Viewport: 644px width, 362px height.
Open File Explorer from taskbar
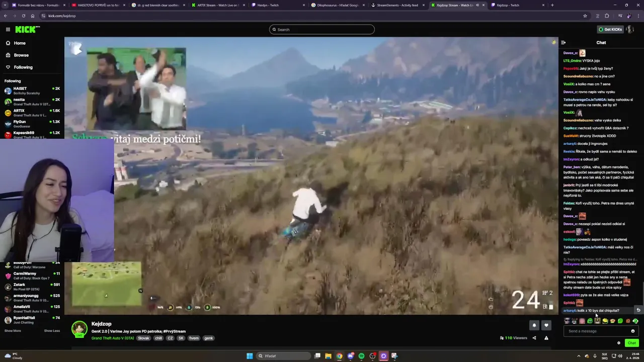(x=328, y=356)
